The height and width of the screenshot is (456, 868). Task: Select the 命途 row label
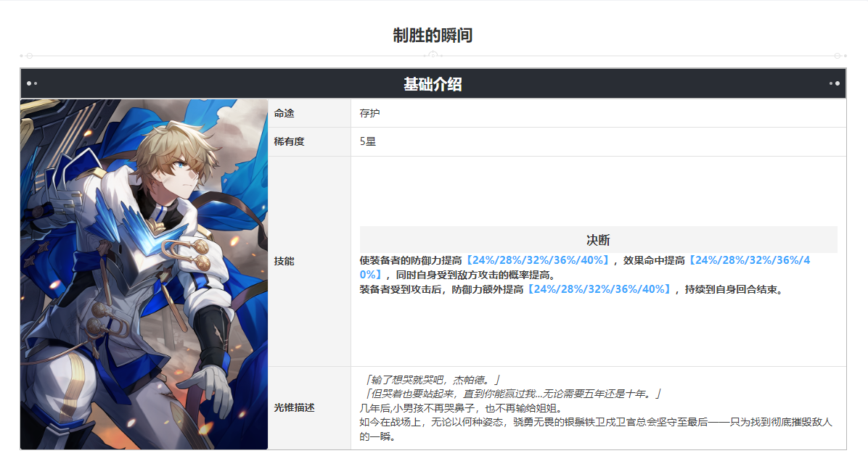click(284, 113)
